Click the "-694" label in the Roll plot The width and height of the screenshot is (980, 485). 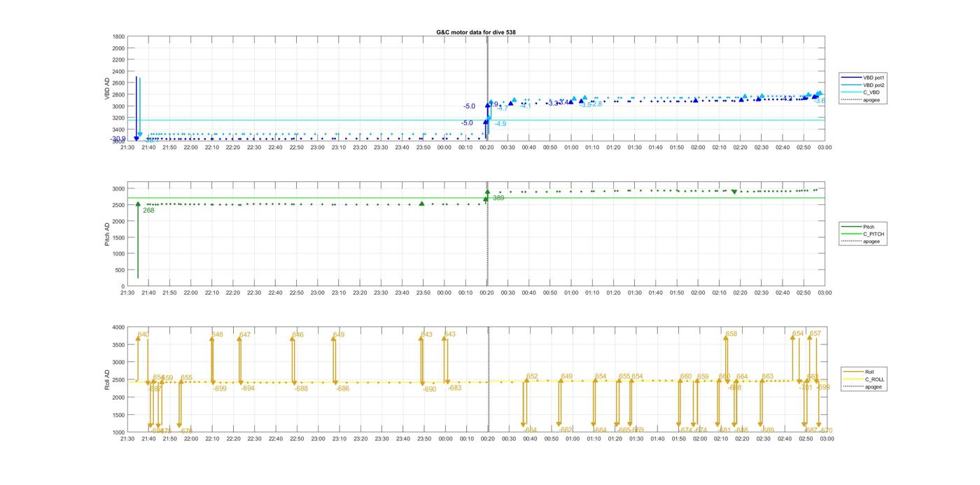click(x=248, y=388)
